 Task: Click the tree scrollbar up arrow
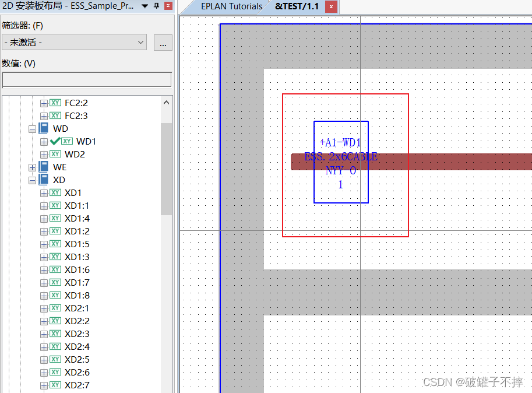166,103
